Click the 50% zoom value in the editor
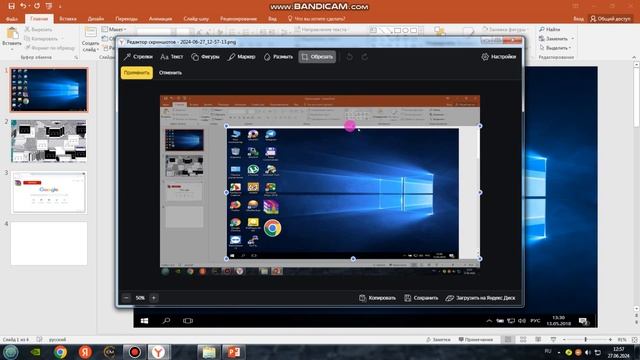Viewport: 640px width, 360px height. click(x=140, y=298)
